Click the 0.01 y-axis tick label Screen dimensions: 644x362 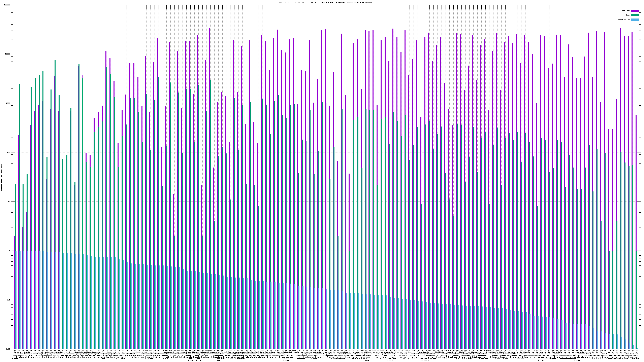(8, 349)
